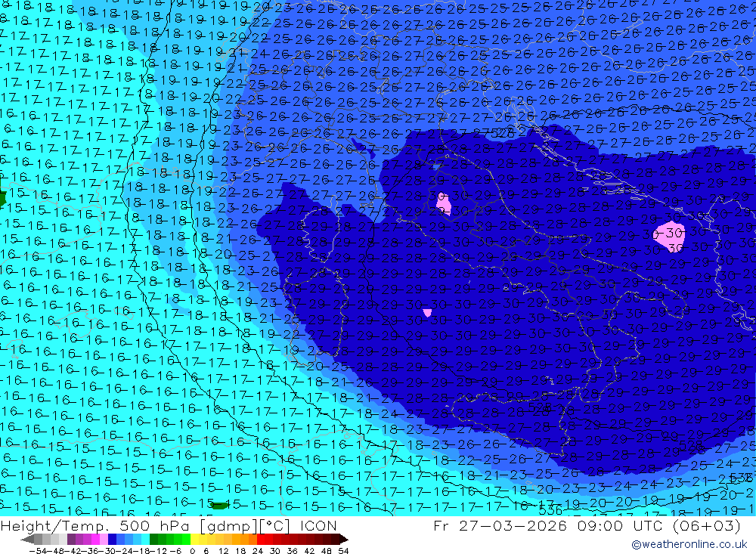The height and width of the screenshot is (554, 756).
Task: Click the small green patch near the bottom edge
Action: (x=219, y=506)
